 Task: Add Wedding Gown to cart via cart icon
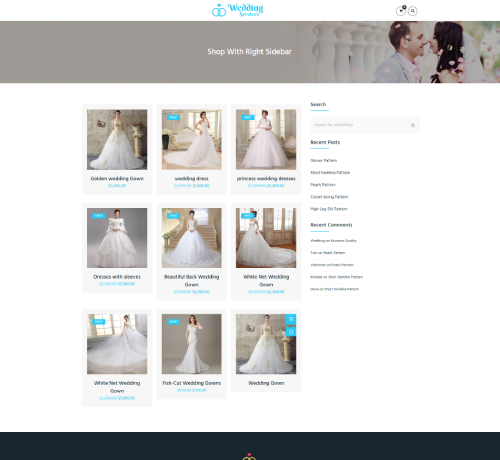[x=291, y=319]
